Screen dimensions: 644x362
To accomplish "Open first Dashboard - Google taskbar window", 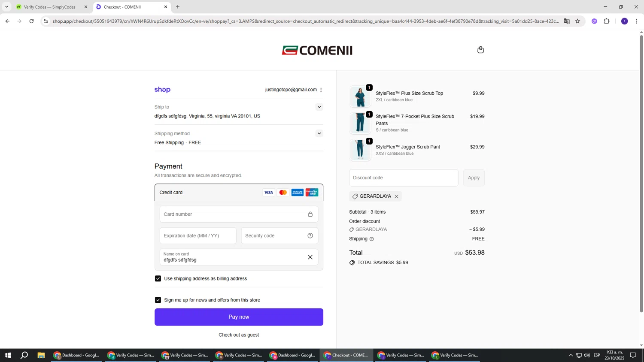I will click(76, 355).
